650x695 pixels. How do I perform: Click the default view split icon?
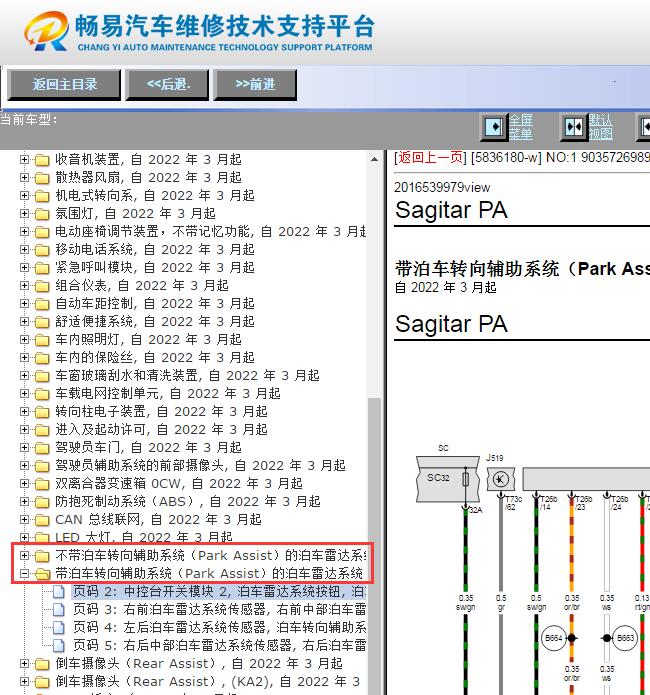[574, 128]
